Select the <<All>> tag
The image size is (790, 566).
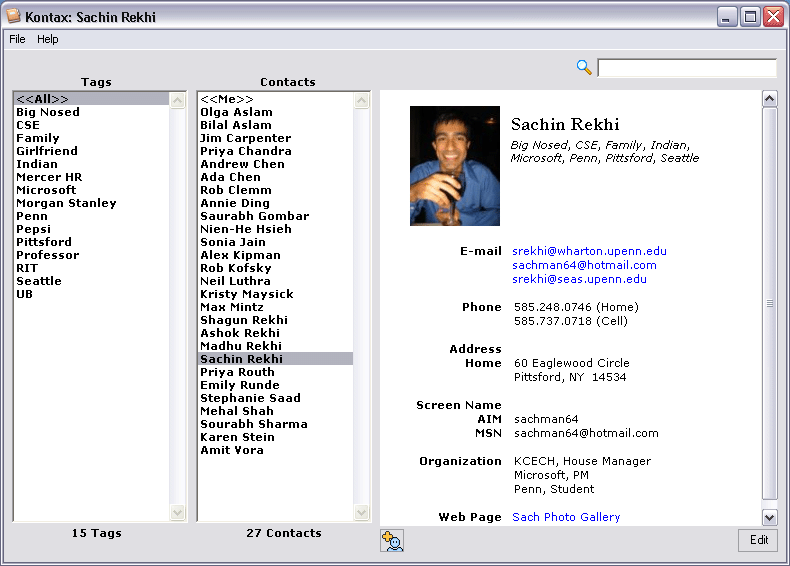pyautogui.click(x=91, y=99)
